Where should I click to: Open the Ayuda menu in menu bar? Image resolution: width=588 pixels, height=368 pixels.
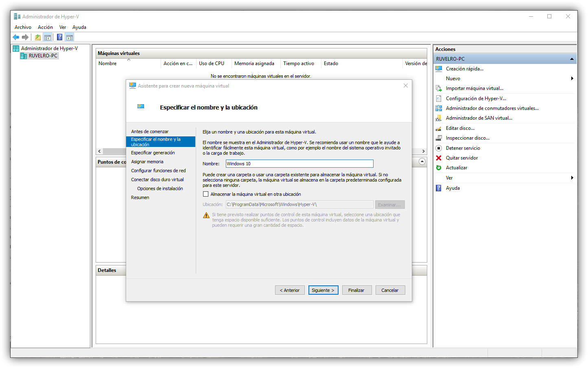79,27
